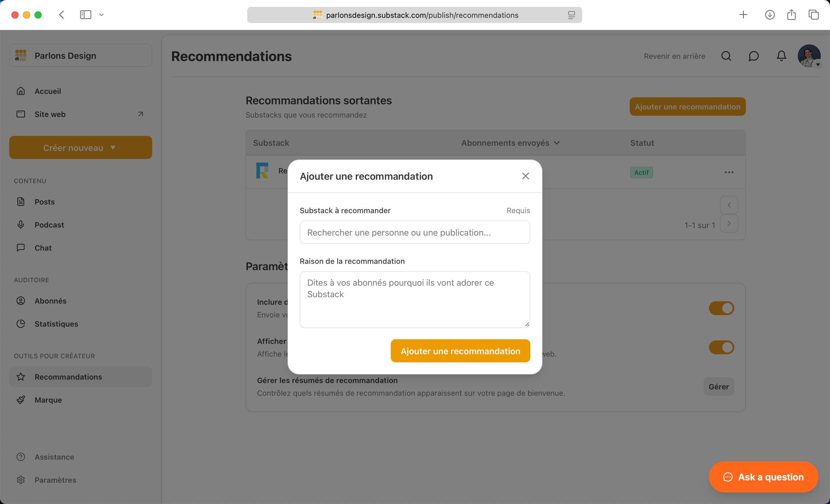Click the 1-1 sur 1 pagination text
The image size is (830, 504).
[699, 225]
